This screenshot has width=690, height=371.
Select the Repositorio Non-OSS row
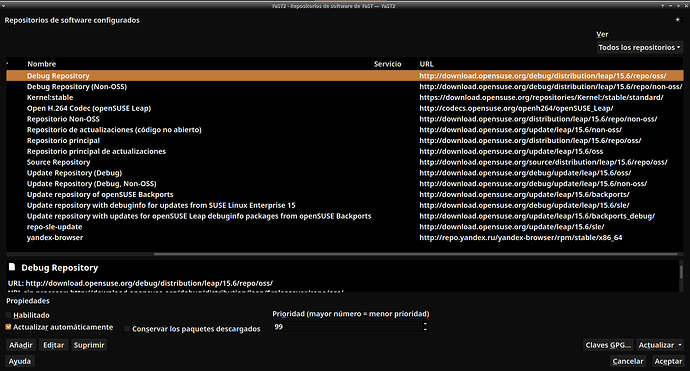[345, 119]
